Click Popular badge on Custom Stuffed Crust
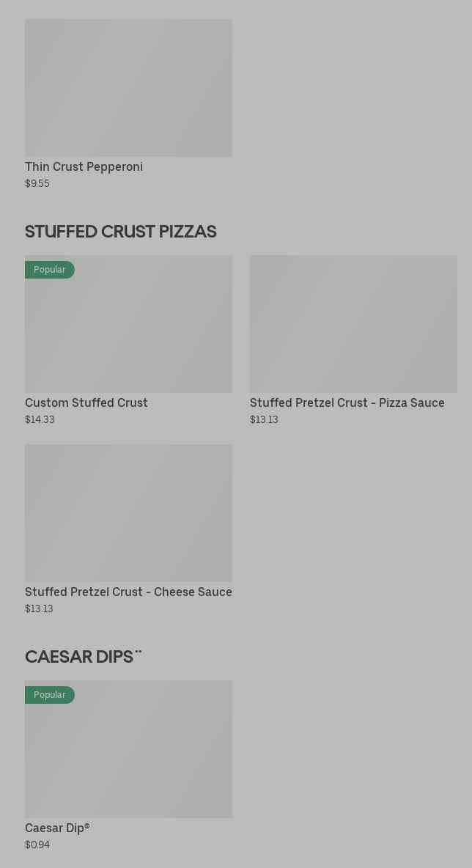This screenshot has height=868, width=472. click(50, 270)
